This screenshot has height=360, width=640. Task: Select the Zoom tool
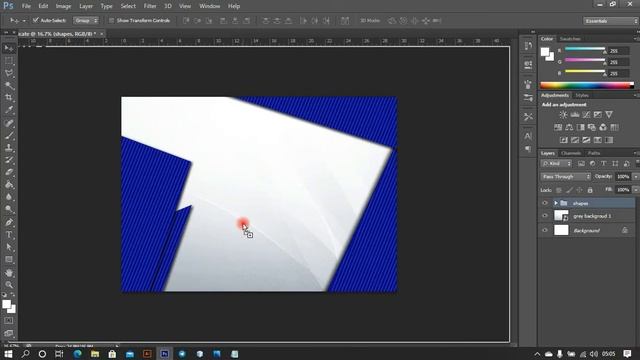pyautogui.click(x=9, y=285)
